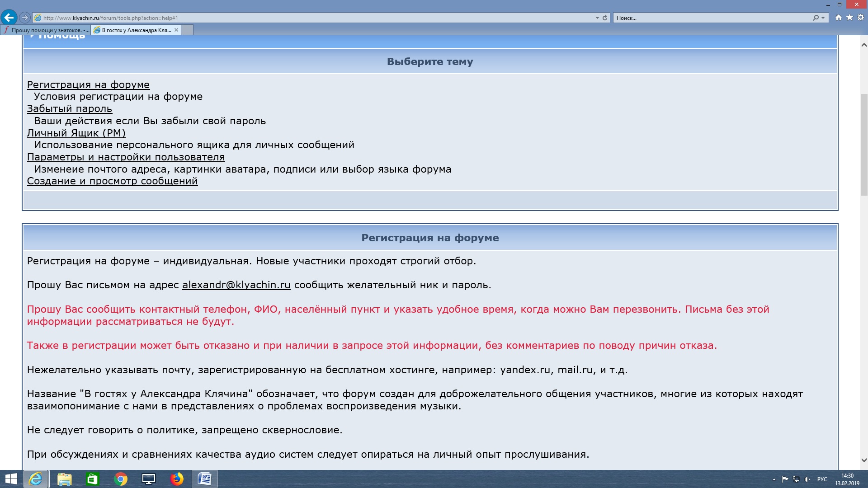
Task: Open the 'Забытый пароль' help link
Action: [69, 109]
